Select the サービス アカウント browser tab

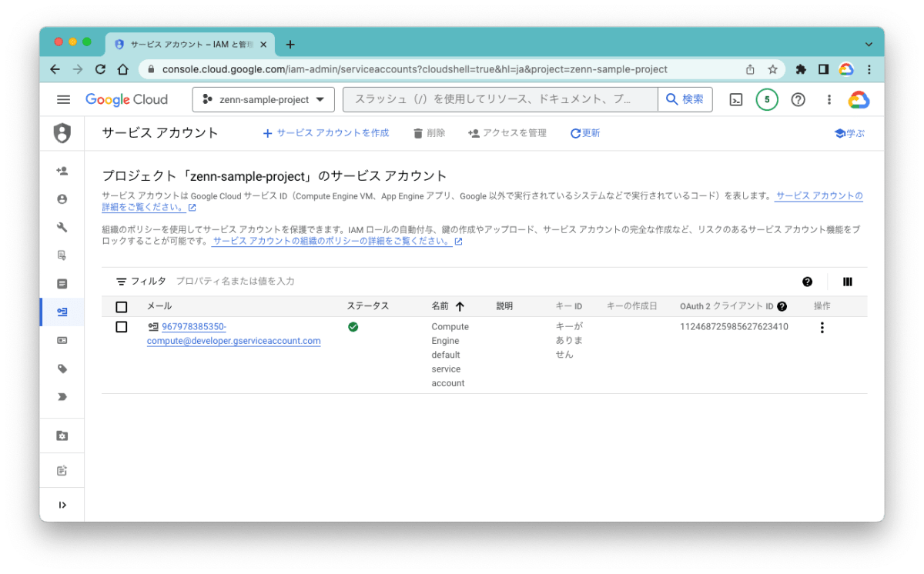pos(189,45)
